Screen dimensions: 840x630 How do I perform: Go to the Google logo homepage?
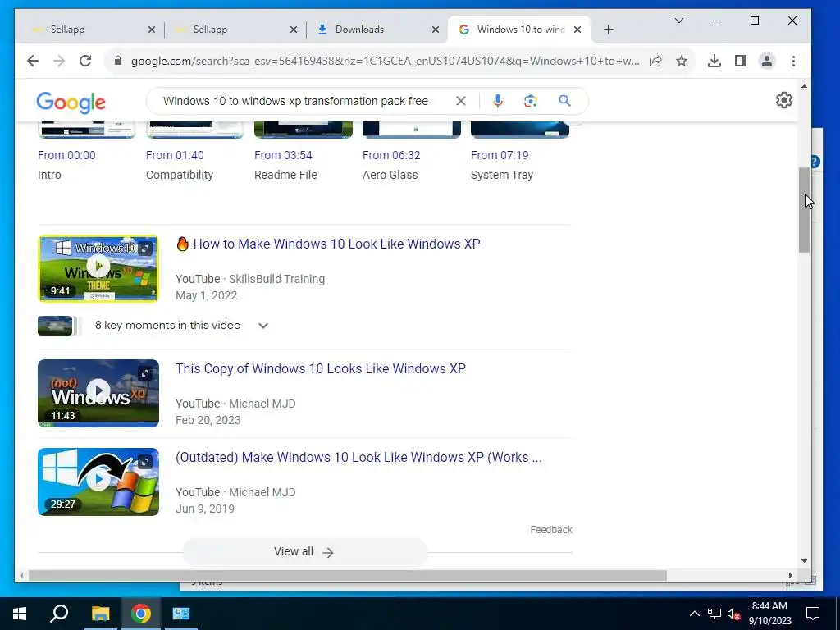(x=71, y=102)
